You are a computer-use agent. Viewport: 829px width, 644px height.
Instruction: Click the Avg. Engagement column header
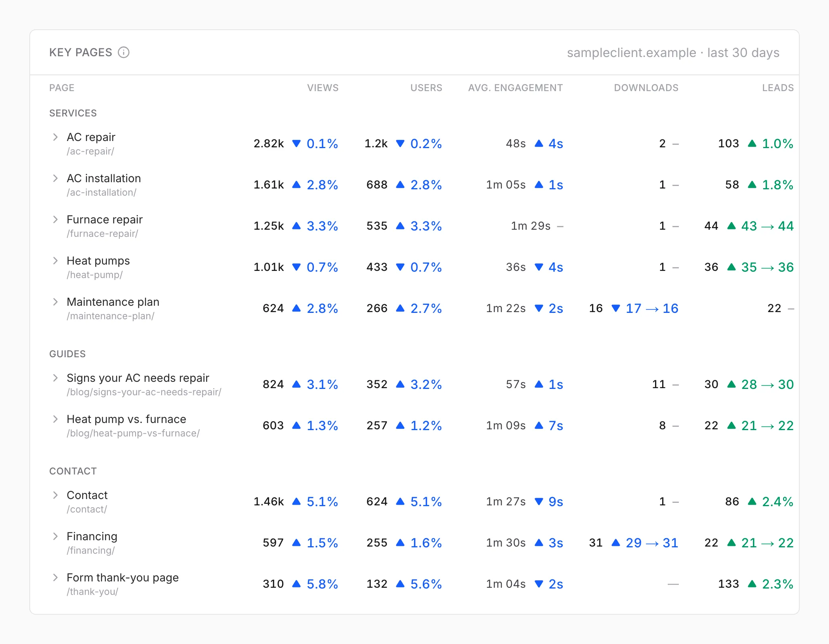point(515,88)
